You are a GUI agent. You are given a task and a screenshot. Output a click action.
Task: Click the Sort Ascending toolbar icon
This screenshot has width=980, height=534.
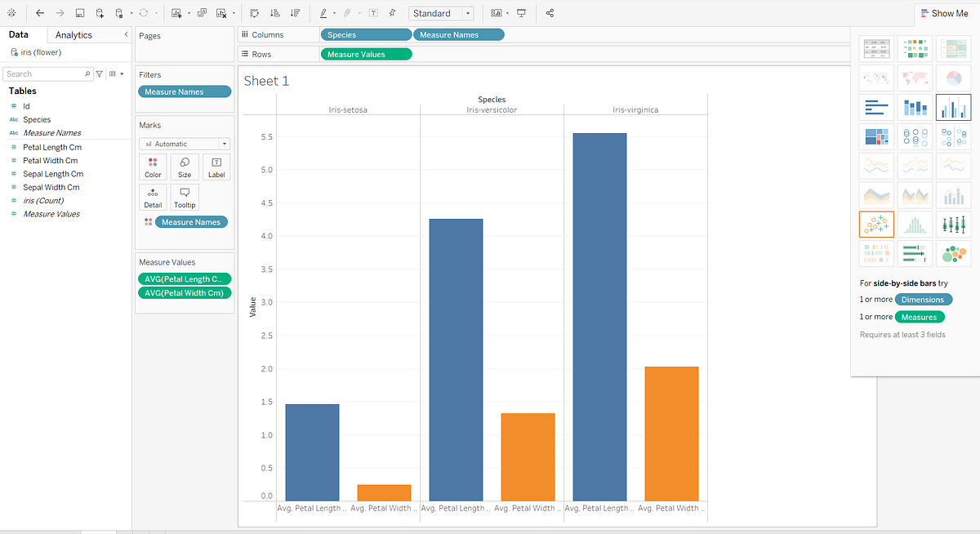coord(276,12)
